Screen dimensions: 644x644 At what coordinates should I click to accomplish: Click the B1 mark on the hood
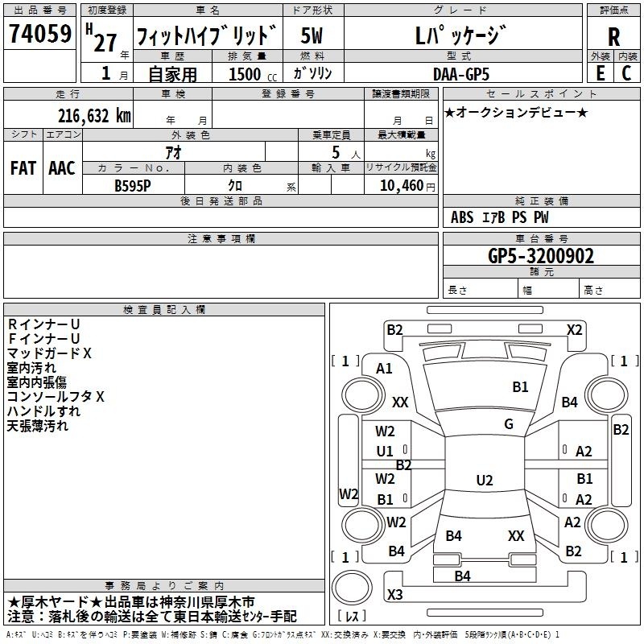point(520,386)
